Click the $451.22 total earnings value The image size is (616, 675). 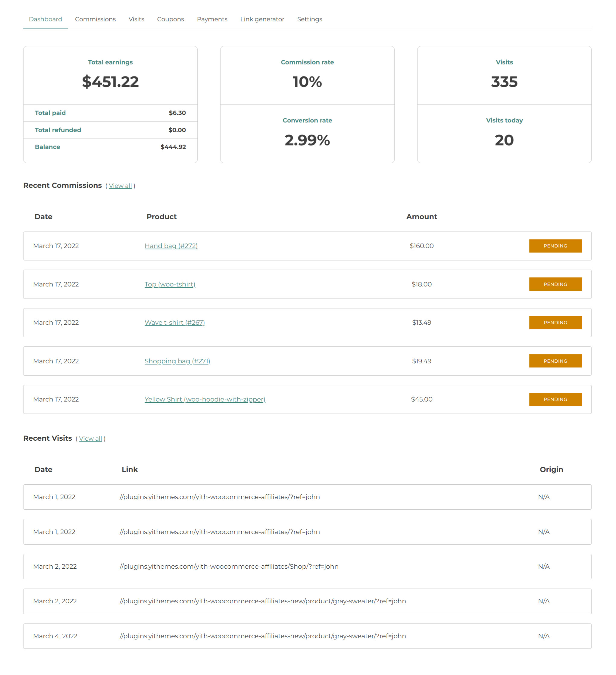[111, 82]
